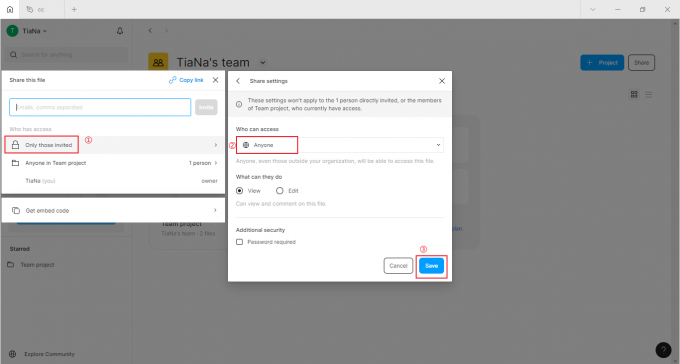Image resolution: width=680 pixels, height=364 pixels.
Task: Enable the Password required checkbox
Action: [239, 242]
